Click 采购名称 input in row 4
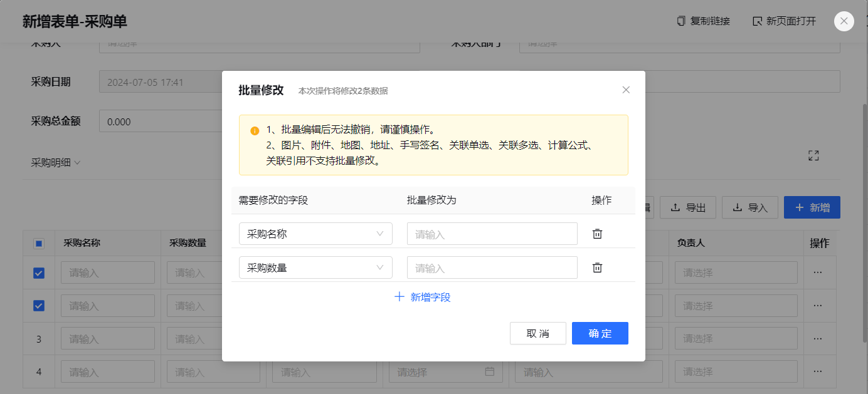 point(108,371)
